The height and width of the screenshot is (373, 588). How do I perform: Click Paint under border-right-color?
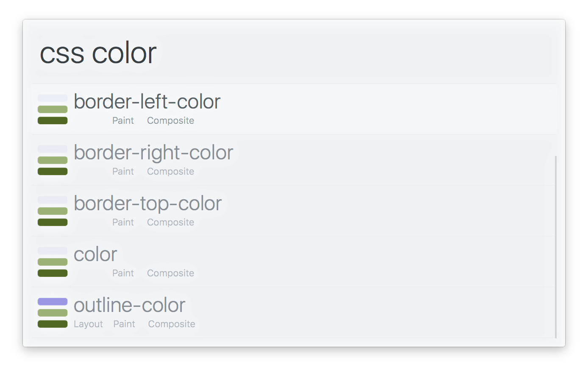(123, 172)
